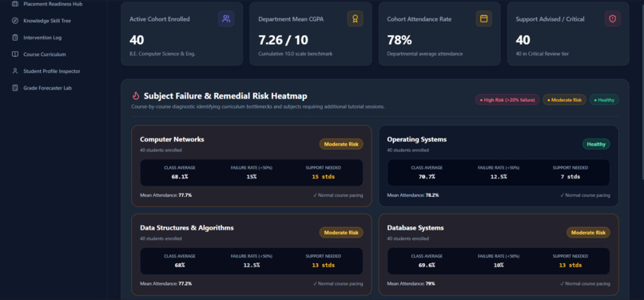Click the 68.1% class average for Computer Networks
644x300 pixels.
[180, 177]
